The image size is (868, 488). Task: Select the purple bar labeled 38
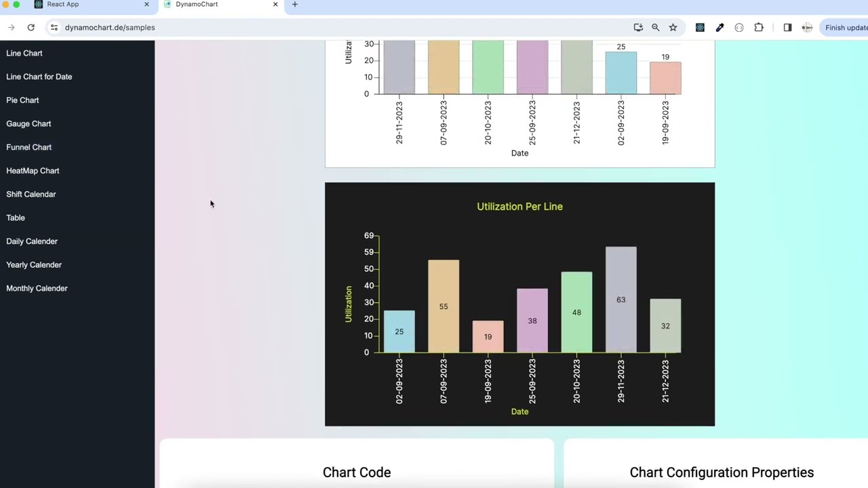pyautogui.click(x=532, y=321)
